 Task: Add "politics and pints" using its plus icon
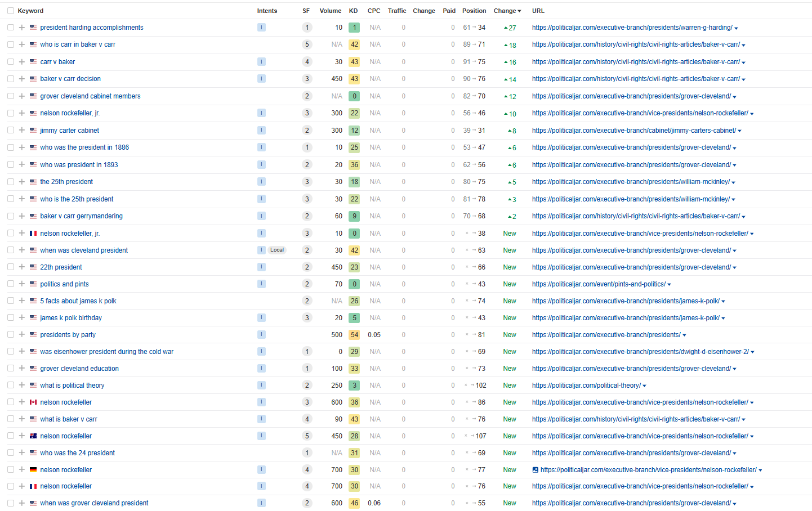(x=22, y=284)
